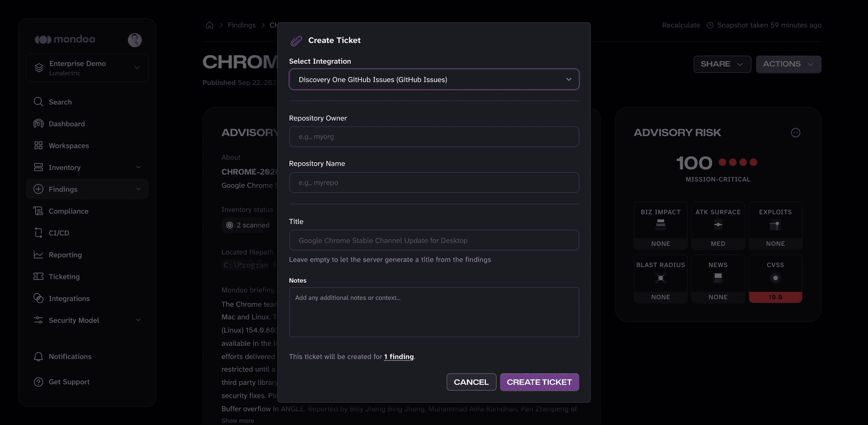Open the Select Integration dropdown

(x=434, y=79)
